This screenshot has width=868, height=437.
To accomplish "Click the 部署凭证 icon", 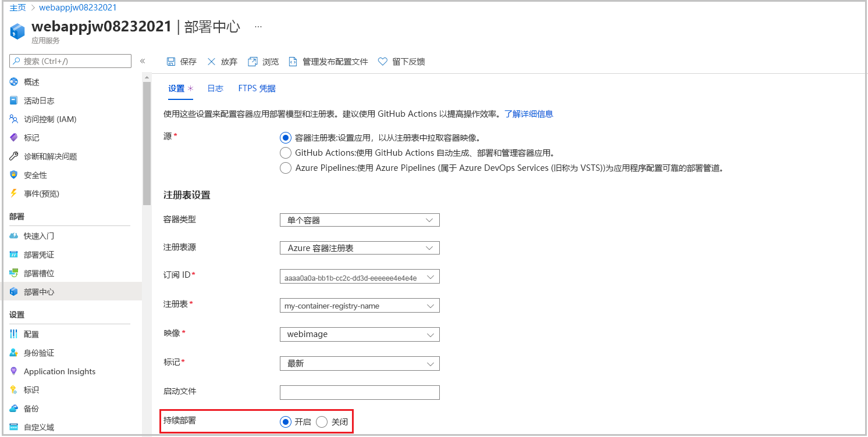I will [14, 255].
